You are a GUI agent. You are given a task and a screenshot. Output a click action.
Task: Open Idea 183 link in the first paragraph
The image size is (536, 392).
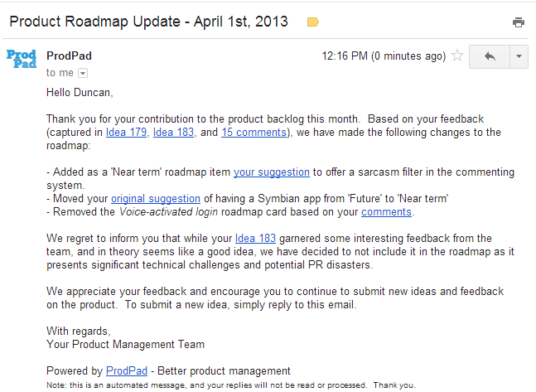pos(176,133)
